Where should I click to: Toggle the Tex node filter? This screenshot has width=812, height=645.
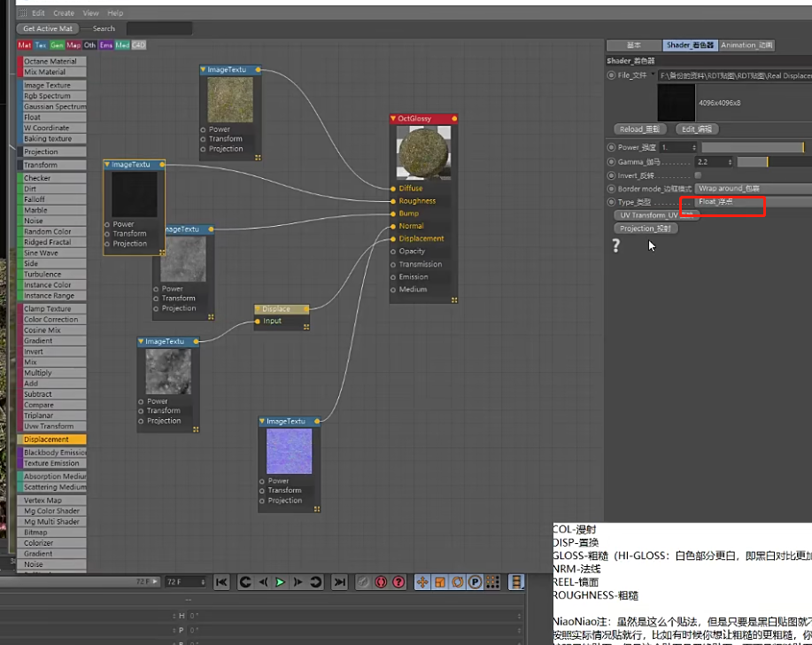pyautogui.click(x=41, y=45)
